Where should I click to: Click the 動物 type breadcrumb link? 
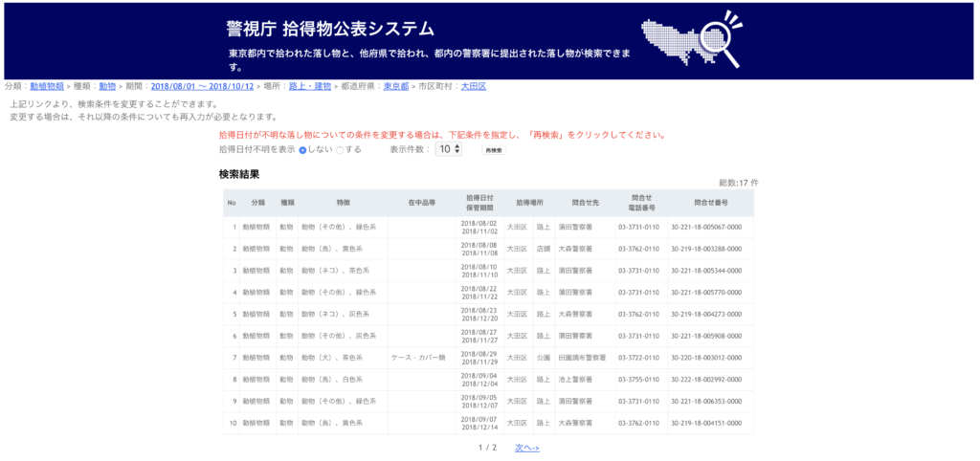pos(107,86)
